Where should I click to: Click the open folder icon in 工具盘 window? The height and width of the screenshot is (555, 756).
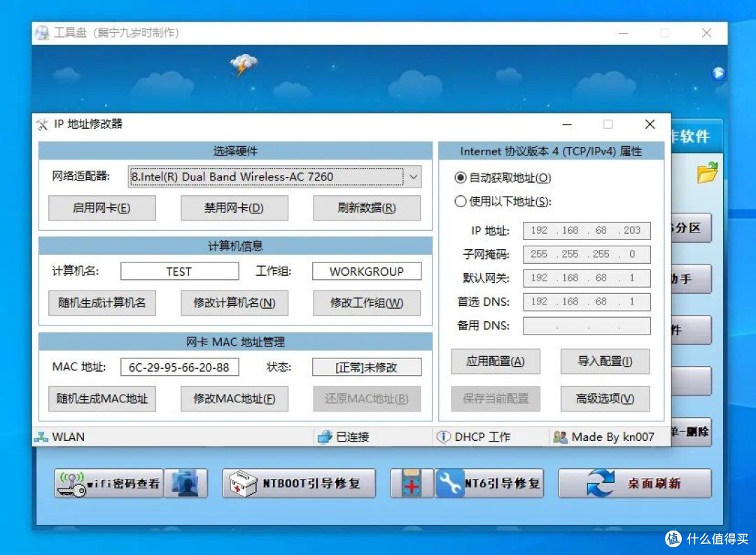(x=707, y=173)
